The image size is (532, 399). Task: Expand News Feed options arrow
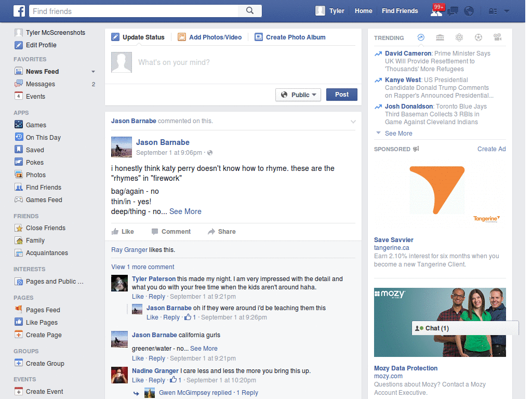pyautogui.click(x=93, y=72)
